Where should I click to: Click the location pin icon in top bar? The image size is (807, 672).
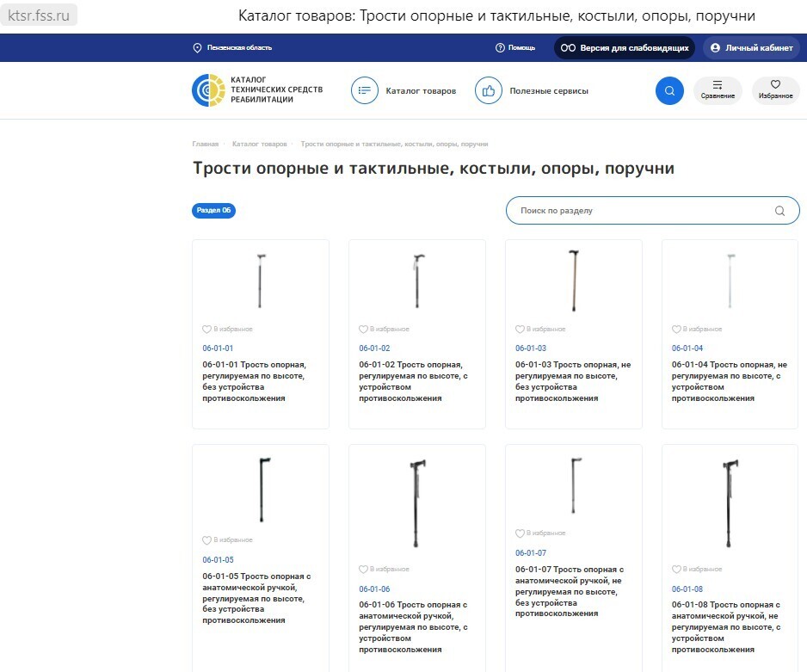[199, 47]
